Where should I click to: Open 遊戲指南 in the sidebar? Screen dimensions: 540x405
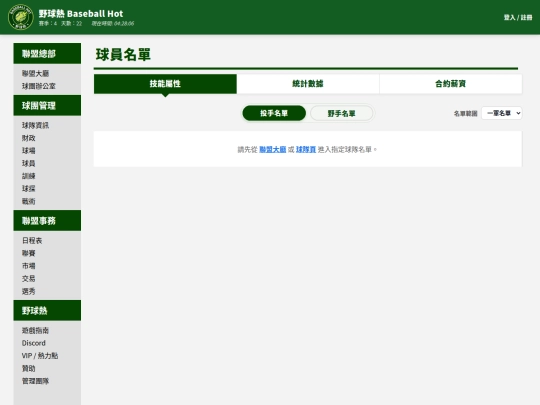click(35, 331)
